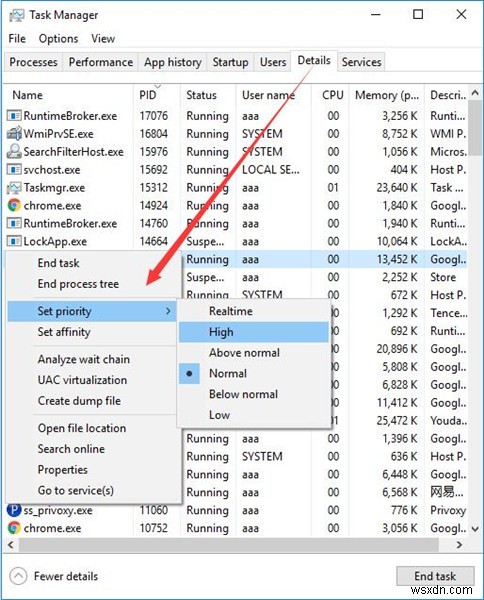Screen dimensions: 484x600
Task: Click the End task button at bottom
Action: pos(435,576)
